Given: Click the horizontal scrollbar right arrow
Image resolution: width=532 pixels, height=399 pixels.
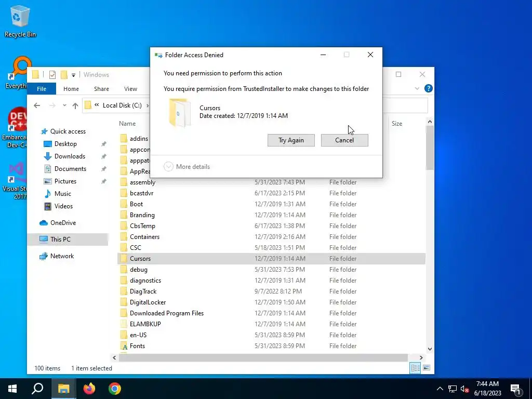Looking at the screenshot, I should (x=421, y=357).
